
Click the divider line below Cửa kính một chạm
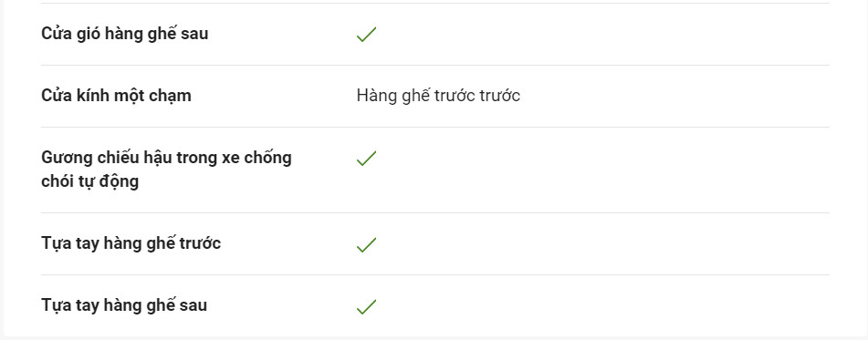(x=435, y=127)
